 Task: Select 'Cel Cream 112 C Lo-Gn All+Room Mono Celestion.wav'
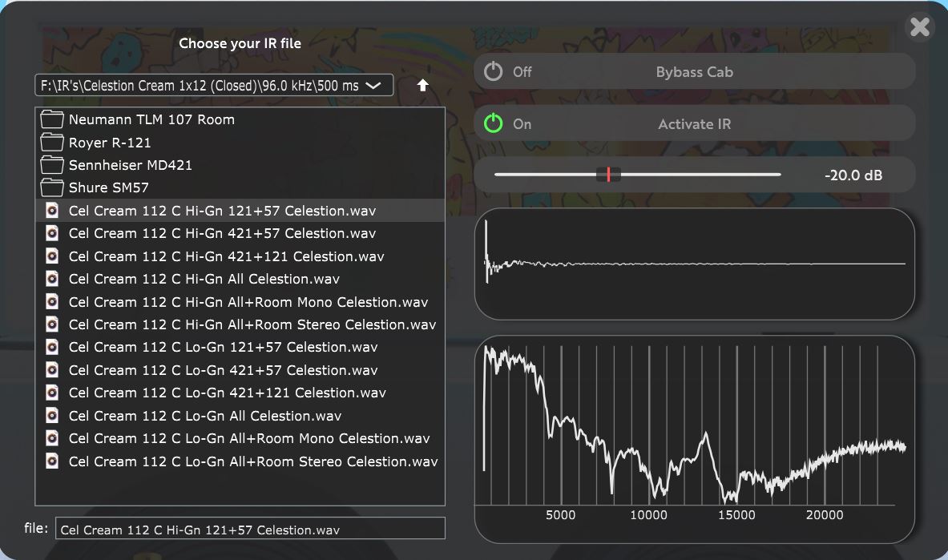(x=240, y=438)
